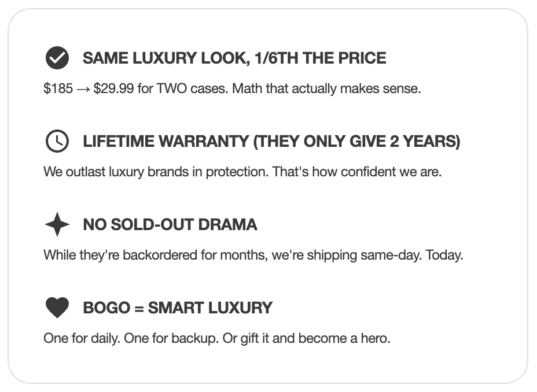
Task: Click the four-point sparkle star icon
Action: click(57, 224)
